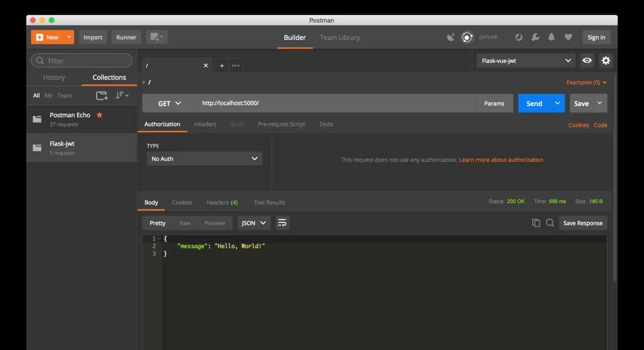Open Learn more about authorization link

(501, 160)
